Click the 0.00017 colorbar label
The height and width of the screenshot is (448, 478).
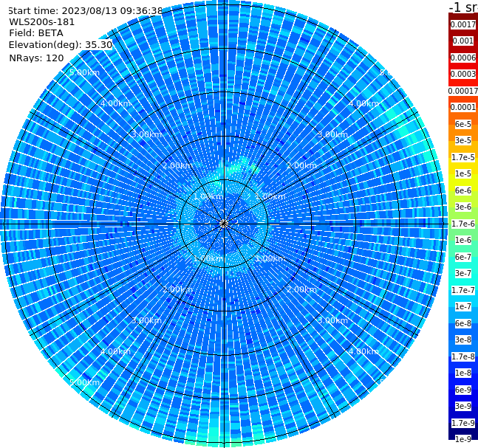click(x=463, y=91)
